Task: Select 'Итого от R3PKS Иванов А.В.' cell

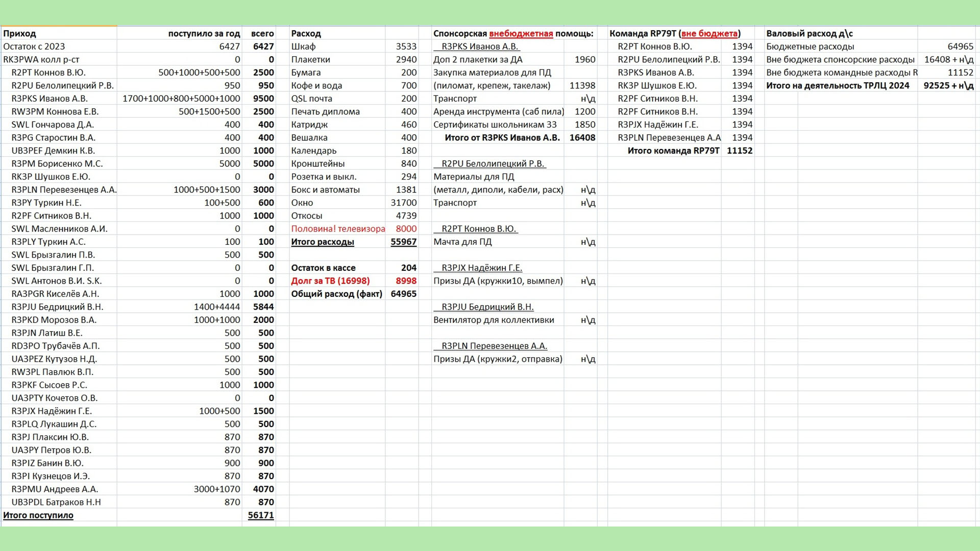Action: tap(502, 138)
